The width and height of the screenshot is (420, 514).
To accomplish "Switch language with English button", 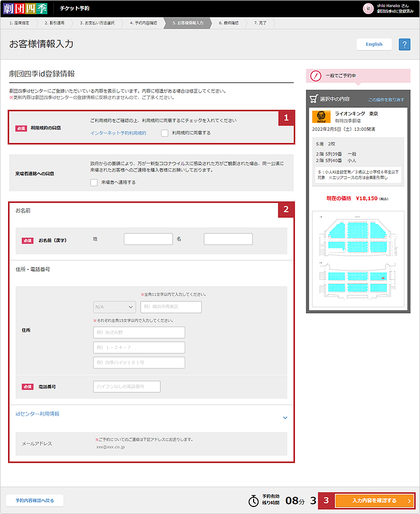I will 374,44.
